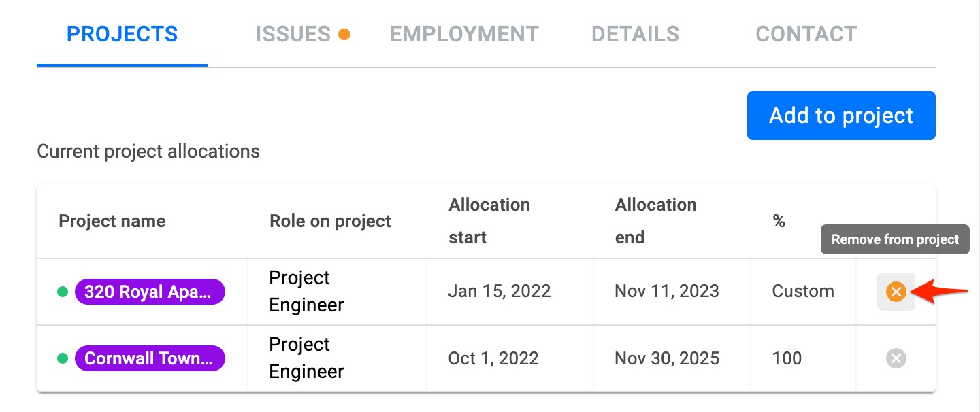Click the Role on project header
The image size is (980, 412).
330,221
